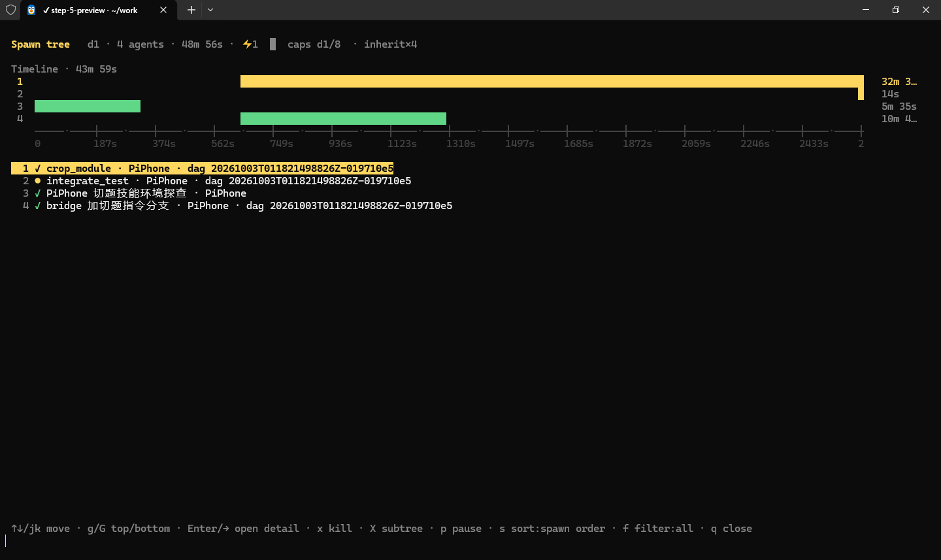Image resolution: width=941 pixels, height=560 pixels.
Task: Click the penguin icon on the step-5-preview tab
Action: click(x=31, y=10)
